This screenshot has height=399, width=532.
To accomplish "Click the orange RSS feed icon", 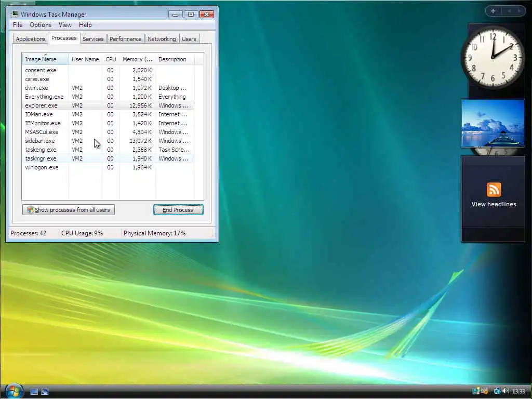I will tap(494, 189).
